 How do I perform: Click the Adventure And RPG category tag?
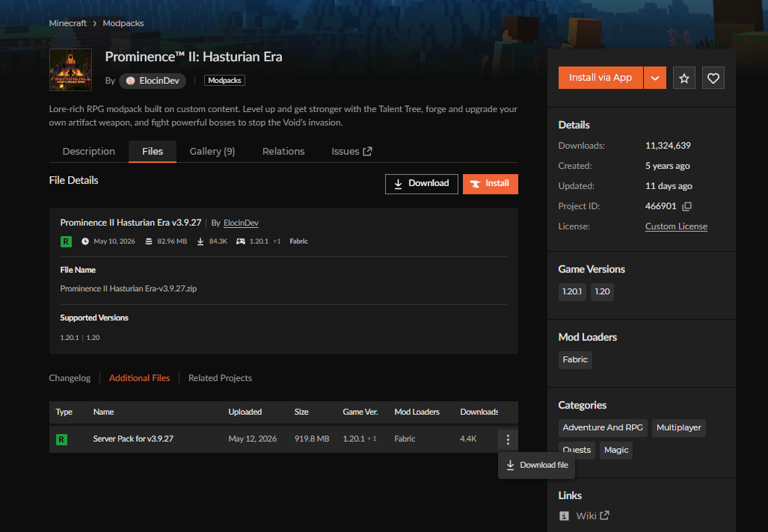point(603,427)
